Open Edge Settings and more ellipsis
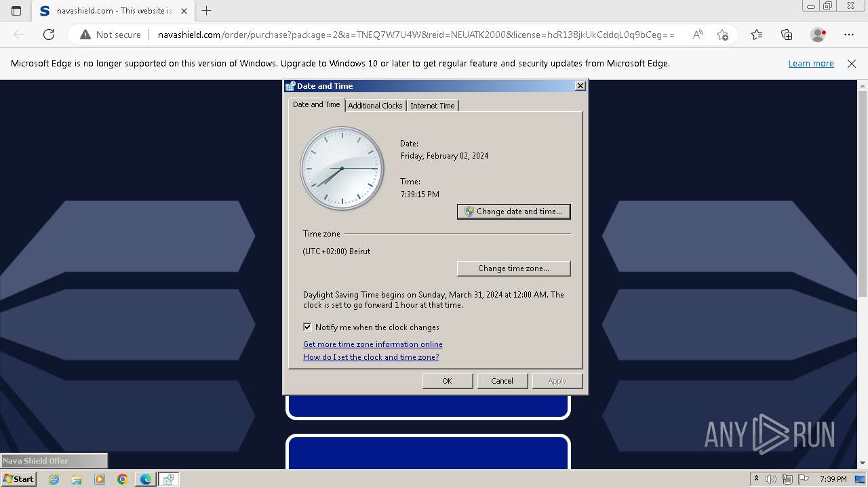The height and width of the screenshot is (488, 868). (849, 35)
